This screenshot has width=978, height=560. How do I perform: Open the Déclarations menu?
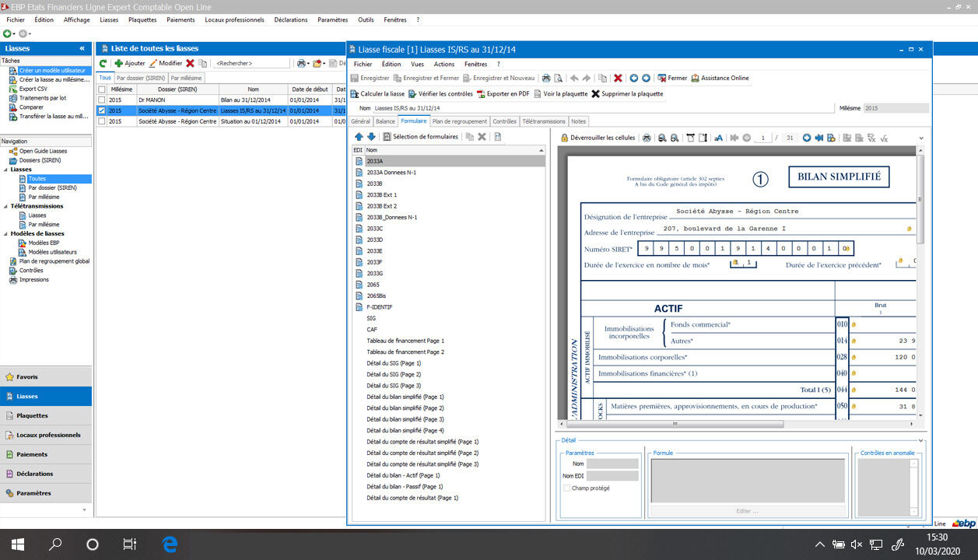[x=289, y=19]
